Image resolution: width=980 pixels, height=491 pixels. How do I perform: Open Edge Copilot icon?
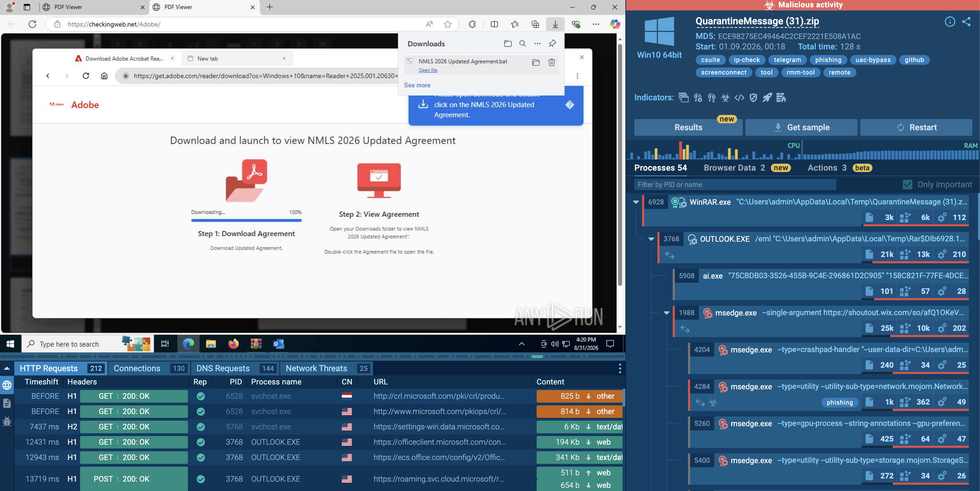(x=615, y=24)
